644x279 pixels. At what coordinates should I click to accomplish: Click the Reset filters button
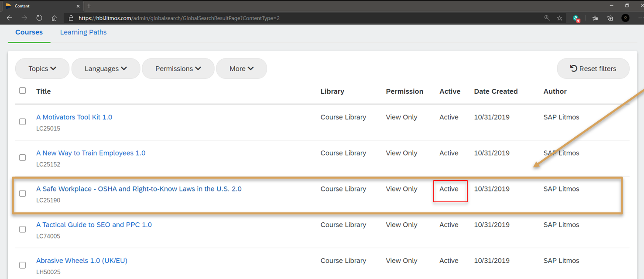point(593,68)
